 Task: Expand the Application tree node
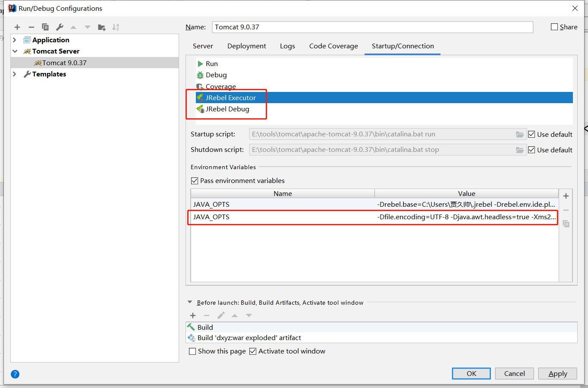tap(15, 40)
